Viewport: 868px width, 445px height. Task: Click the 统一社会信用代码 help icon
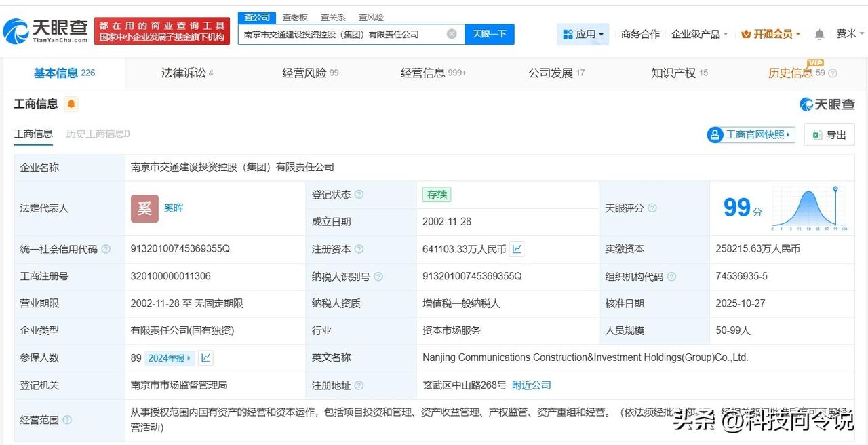pos(106,249)
